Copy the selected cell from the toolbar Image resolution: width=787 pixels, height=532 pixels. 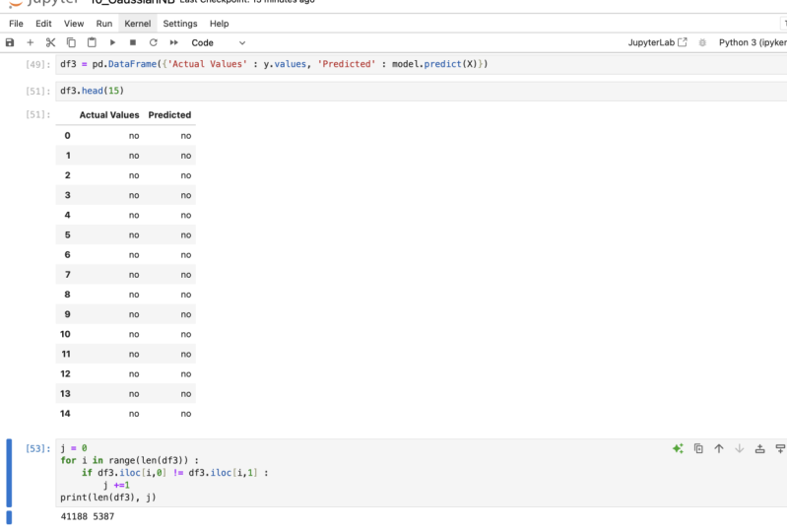(71, 42)
